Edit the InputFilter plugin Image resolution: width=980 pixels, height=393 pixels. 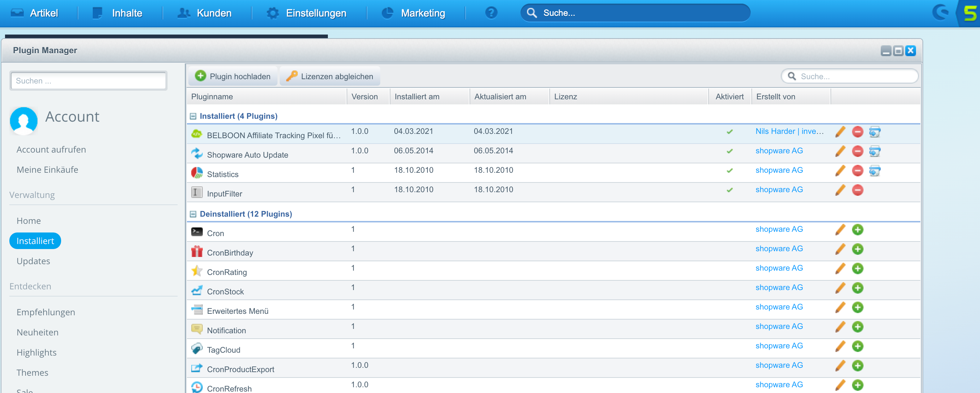pyautogui.click(x=840, y=190)
